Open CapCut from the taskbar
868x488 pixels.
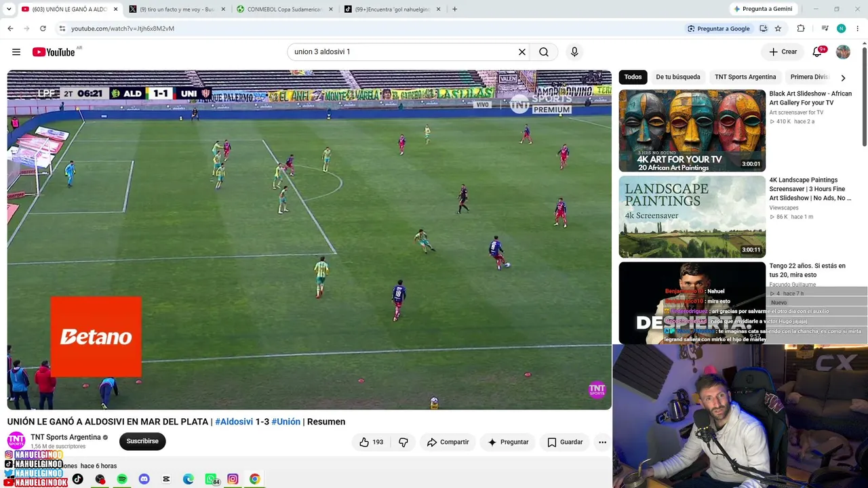[166, 479]
